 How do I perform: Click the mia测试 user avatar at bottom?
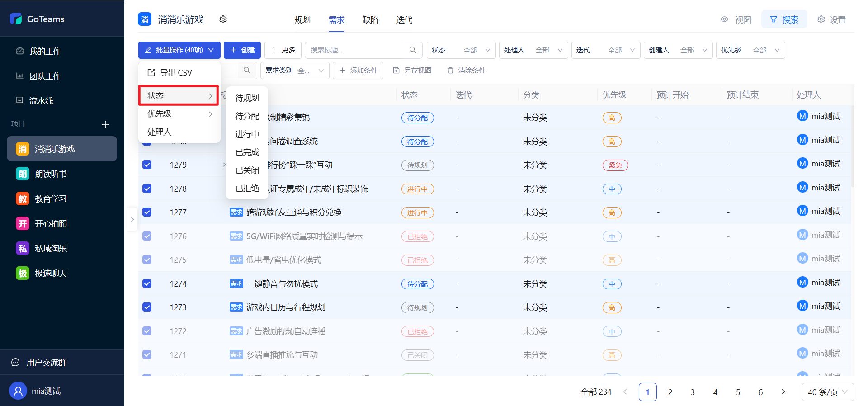pyautogui.click(x=18, y=391)
